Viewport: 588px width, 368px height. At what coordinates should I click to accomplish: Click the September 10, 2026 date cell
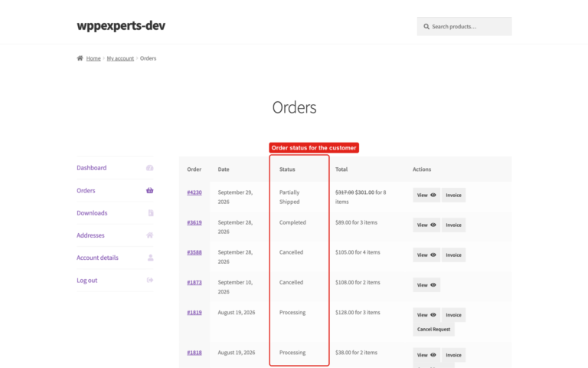235,287
